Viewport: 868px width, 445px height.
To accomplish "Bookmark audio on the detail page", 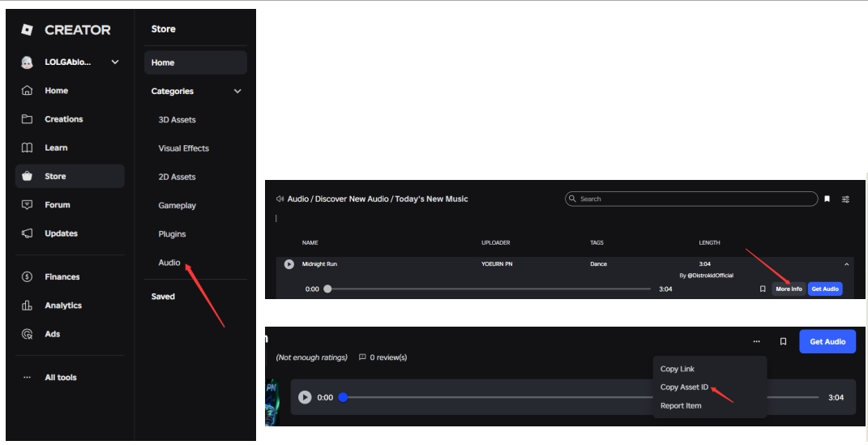I will [783, 341].
